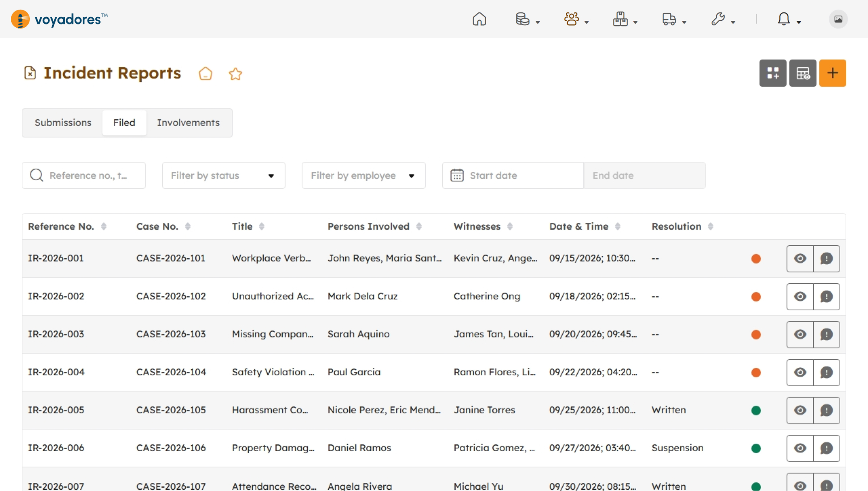
Task: Click the End date field
Action: [645, 175]
